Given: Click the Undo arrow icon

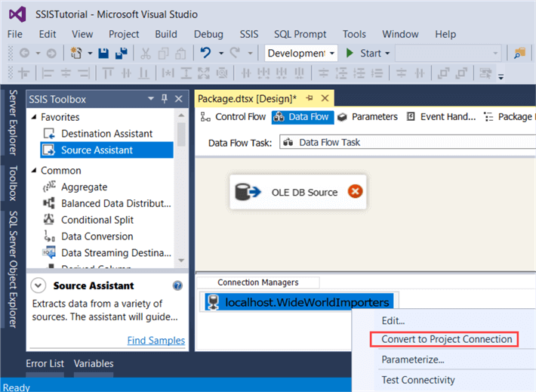Looking at the screenshot, I should coord(205,53).
